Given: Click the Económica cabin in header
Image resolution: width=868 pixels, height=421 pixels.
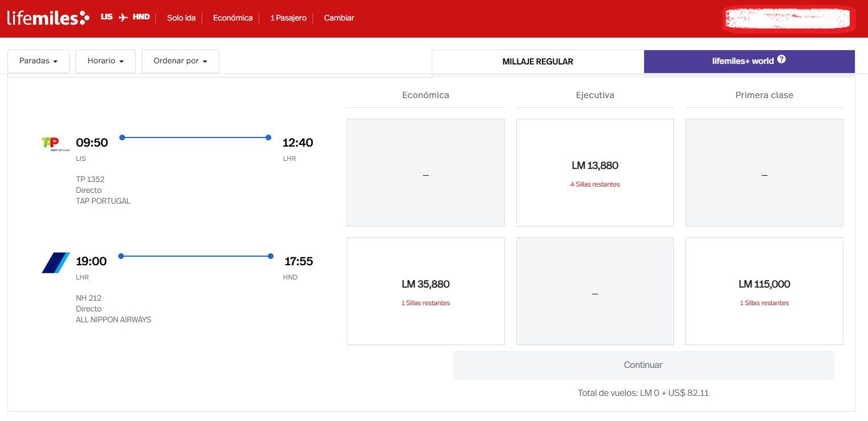Looking at the screenshot, I should [x=232, y=18].
